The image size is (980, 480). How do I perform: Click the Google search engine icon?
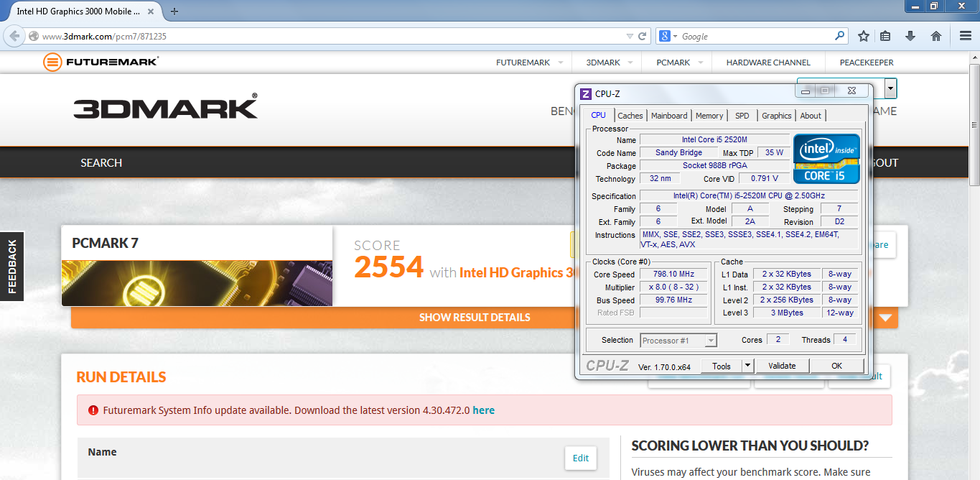(x=665, y=36)
